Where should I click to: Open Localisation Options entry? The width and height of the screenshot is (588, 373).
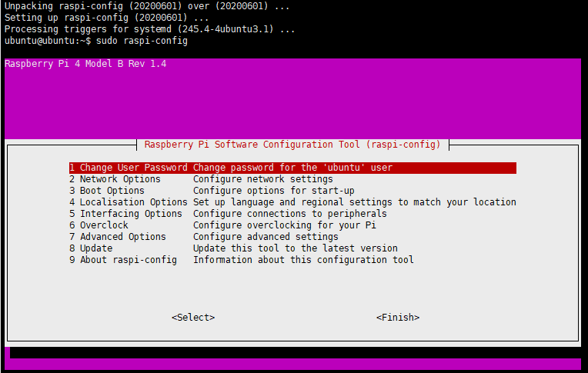(x=129, y=202)
